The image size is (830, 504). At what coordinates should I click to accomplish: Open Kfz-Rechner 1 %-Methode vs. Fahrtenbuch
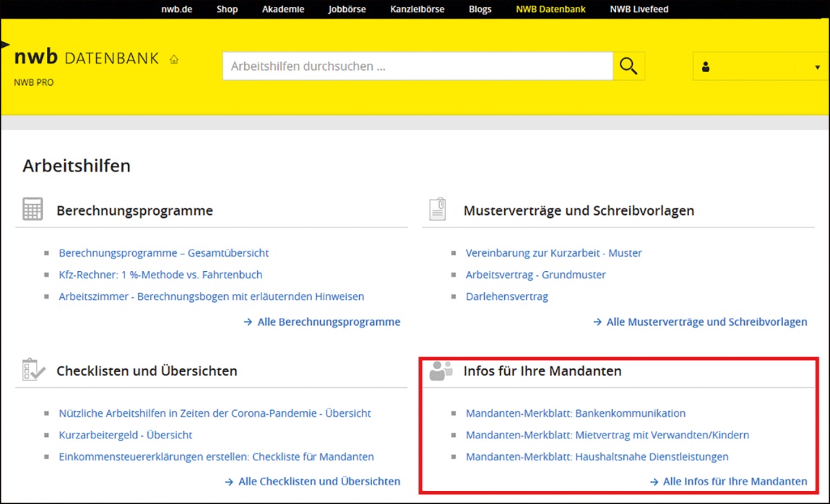point(160,274)
